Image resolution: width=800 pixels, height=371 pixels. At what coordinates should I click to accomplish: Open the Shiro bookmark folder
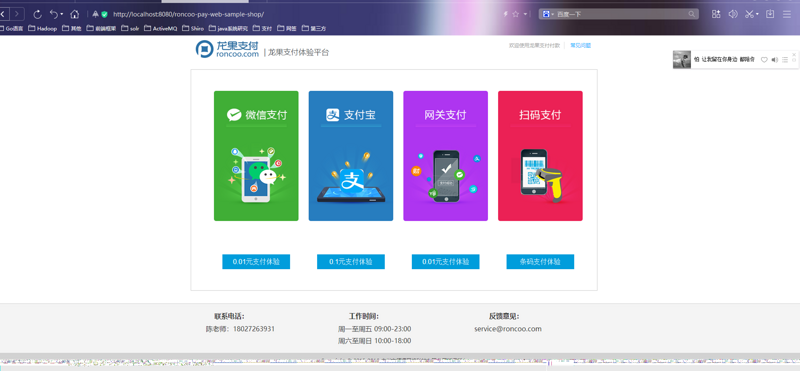[x=193, y=29]
